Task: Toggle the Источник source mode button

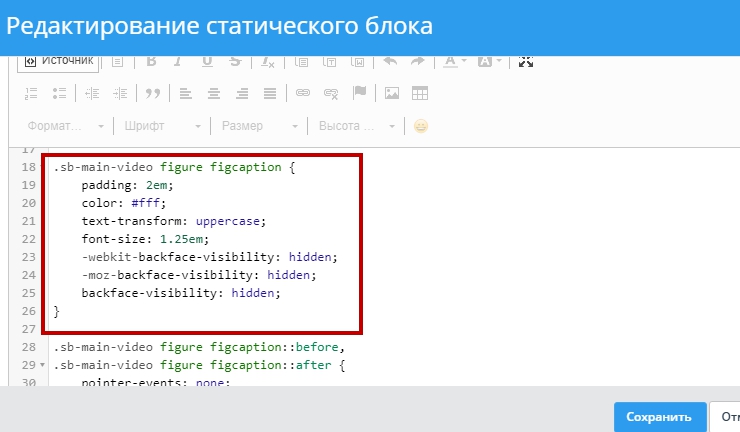Action: click(59, 61)
